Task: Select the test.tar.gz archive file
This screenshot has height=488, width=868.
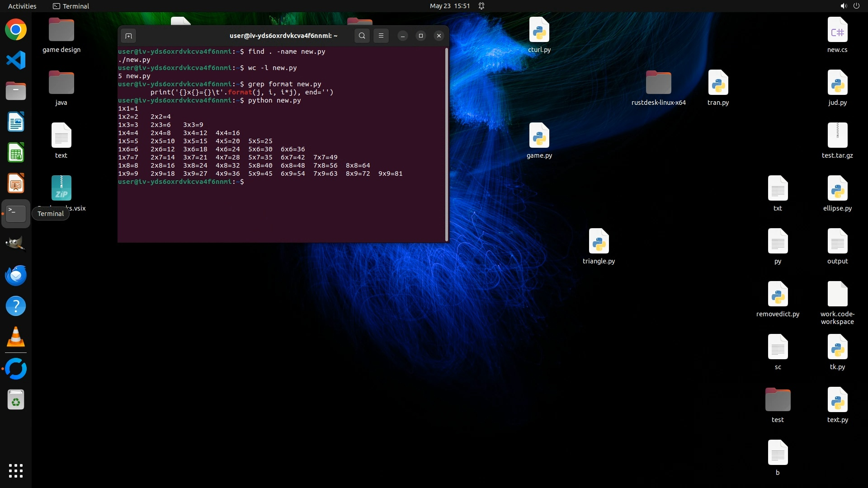Action: pos(837,136)
